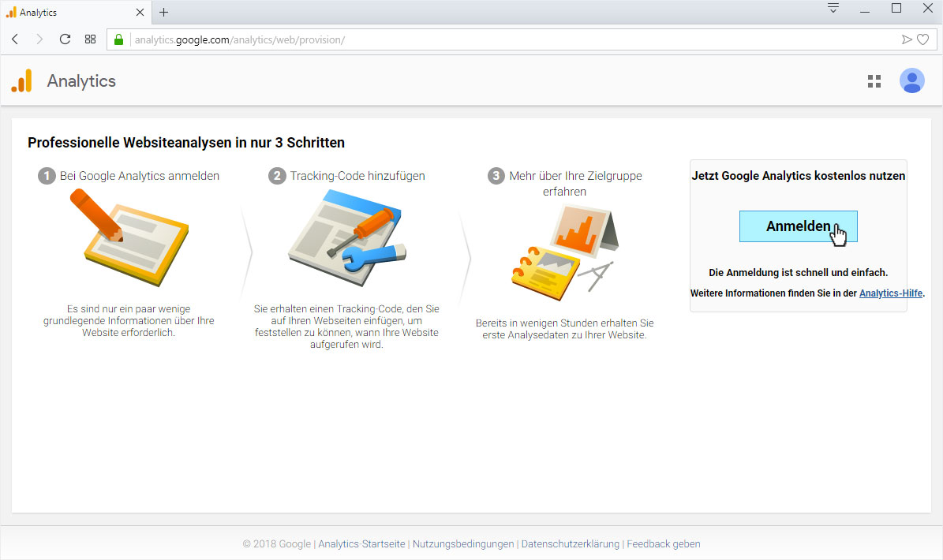Screen dimensions: 943x560
Task: Click the audience charts illustration
Action: (x=564, y=252)
